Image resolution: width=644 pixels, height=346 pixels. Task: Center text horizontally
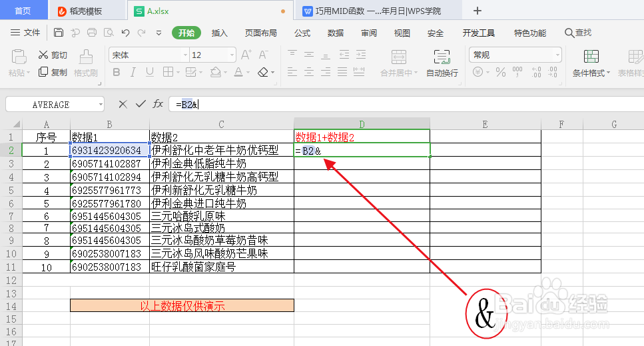[309, 72]
